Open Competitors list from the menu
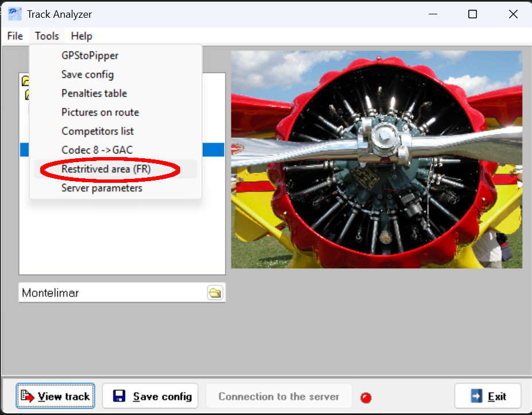The width and height of the screenshot is (532, 415). (x=98, y=131)
